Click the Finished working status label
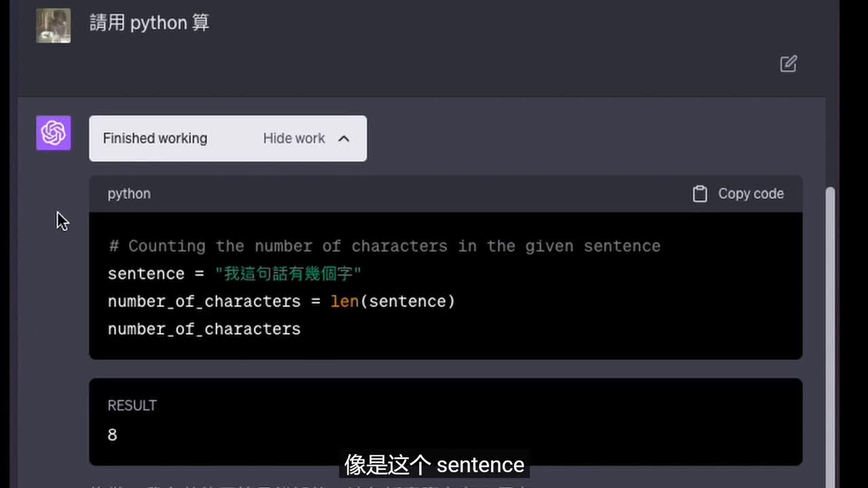 (155, 138)
